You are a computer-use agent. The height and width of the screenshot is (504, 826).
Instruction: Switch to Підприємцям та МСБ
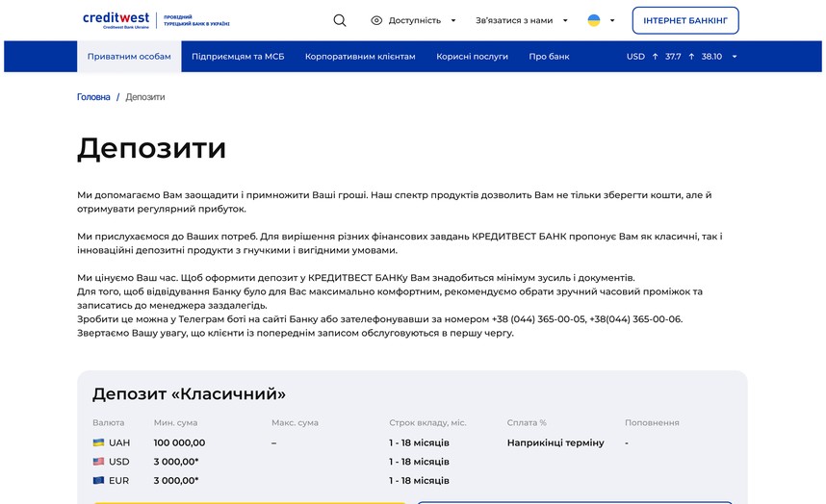coord(238,57)
